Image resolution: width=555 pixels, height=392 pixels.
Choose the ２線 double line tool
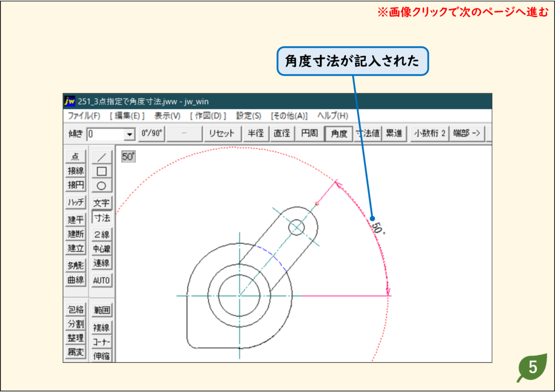(x=101, y=234)
